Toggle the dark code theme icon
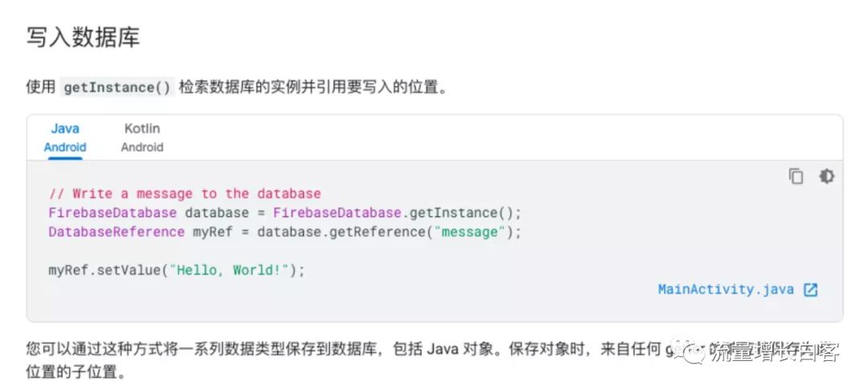Viewport: 868px width, 390px height. point(826,176)
